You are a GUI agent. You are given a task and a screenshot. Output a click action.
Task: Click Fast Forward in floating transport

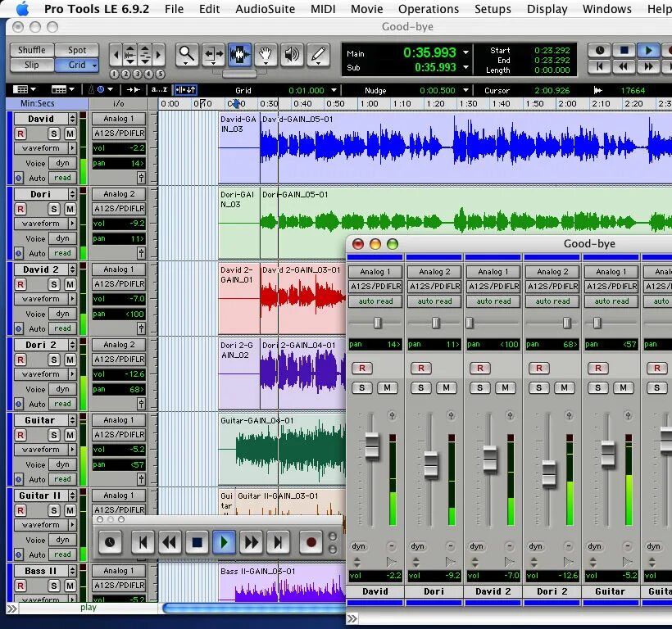[251, 542]
